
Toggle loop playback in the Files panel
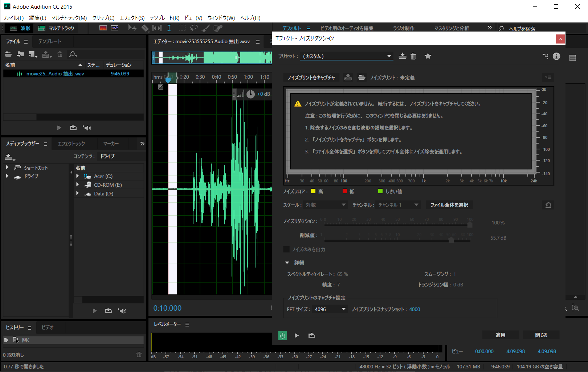tap(73, 128)
